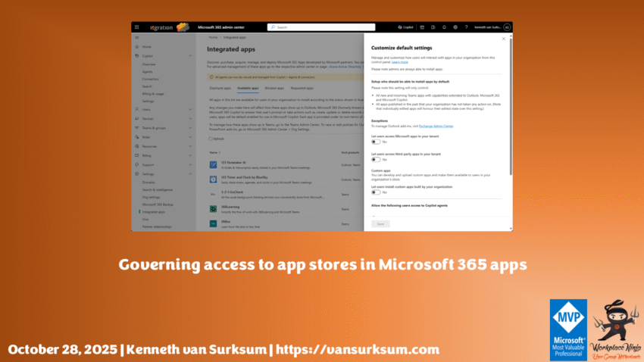Screen dimensions: 644x362
Task: Click the Home icon in the sidebar
Action: coord(137,46)
